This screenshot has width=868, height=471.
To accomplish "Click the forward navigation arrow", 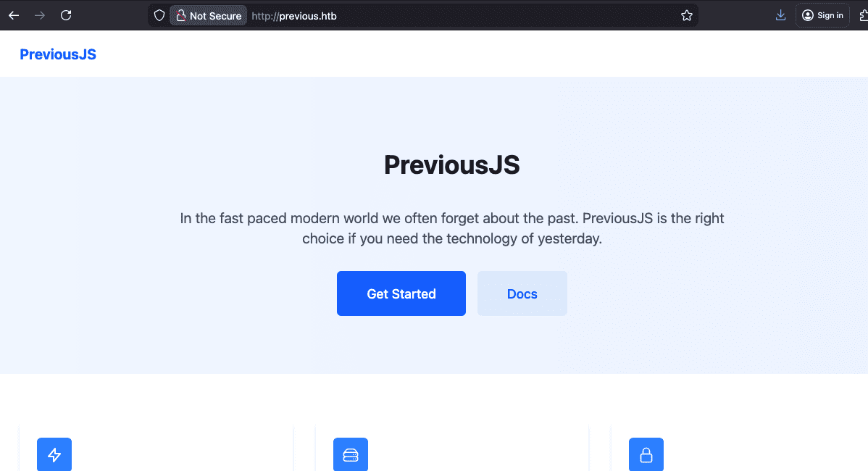I will [40, 15].
